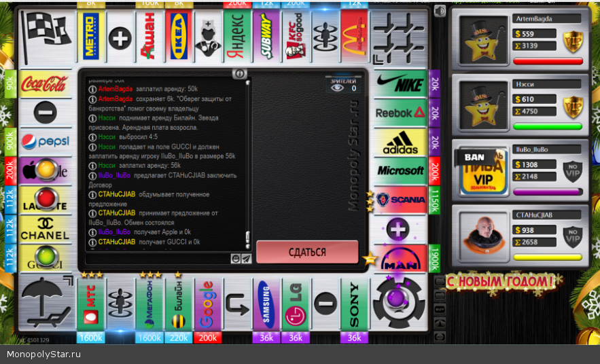Click the LG property cell
600x364 pixels.
point(296,304)
